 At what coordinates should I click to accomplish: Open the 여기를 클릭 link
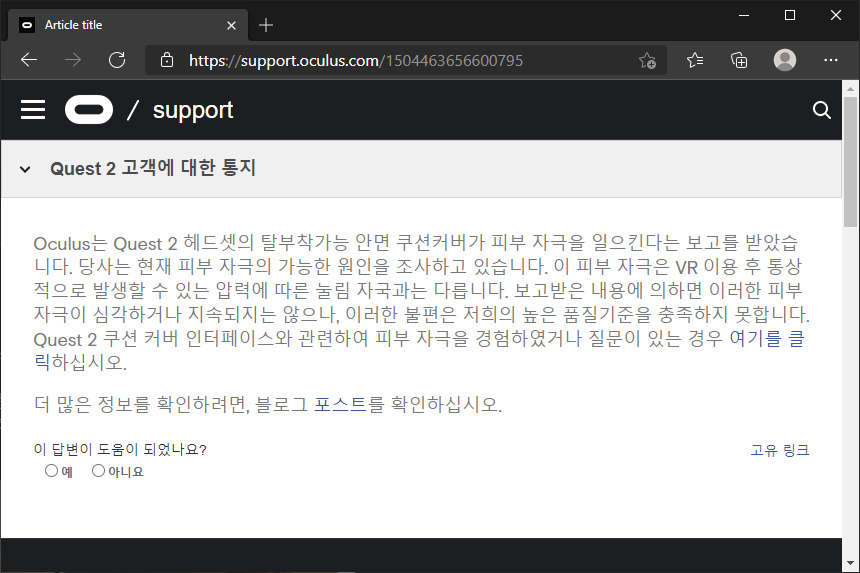click(766, 338)
